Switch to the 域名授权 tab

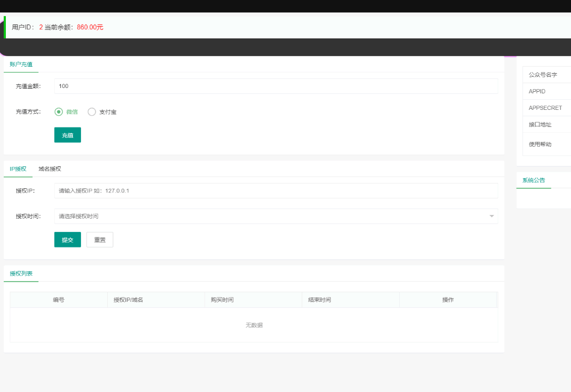coord(50,169)
